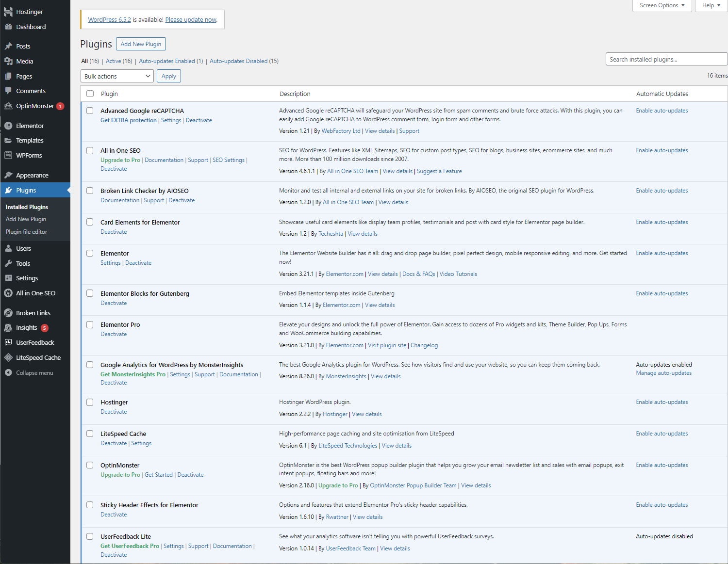
Task: Expand the Screen Options panel
Action: pos(662,5)
